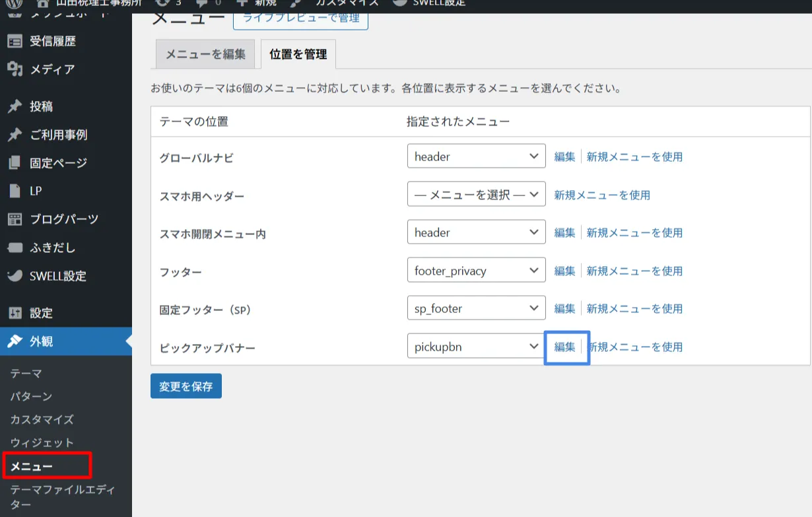
Task: Open the ウィジェット submenu item
Action: coord(42,442)
